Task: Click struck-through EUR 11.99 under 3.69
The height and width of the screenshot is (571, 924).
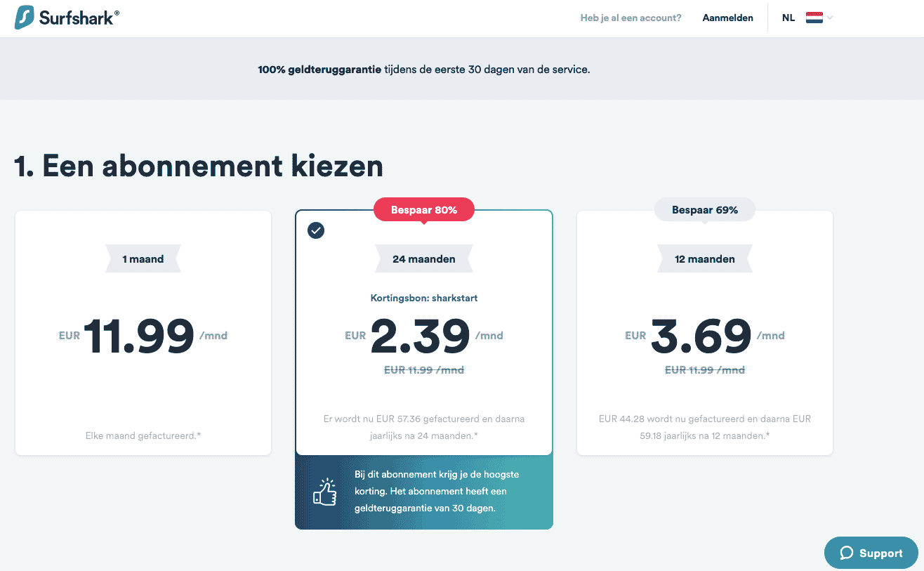Action: 705,369
